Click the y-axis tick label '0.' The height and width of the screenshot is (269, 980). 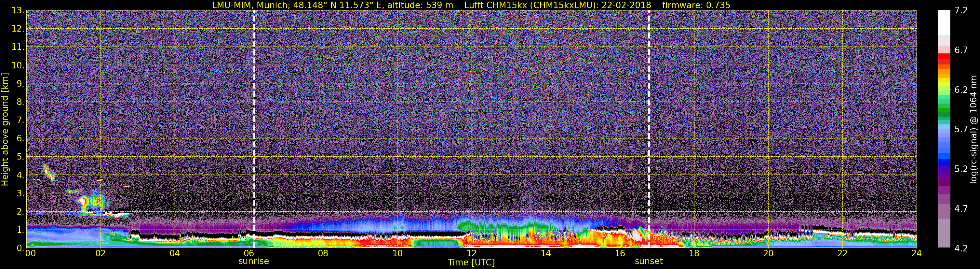20,248
